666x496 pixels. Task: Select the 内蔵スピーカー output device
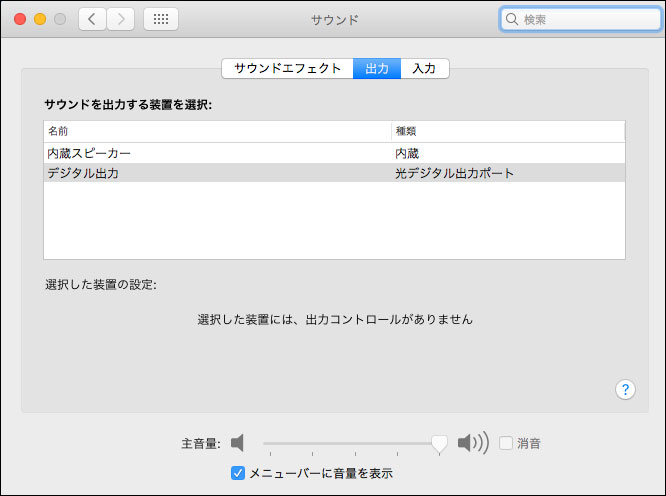334,153
